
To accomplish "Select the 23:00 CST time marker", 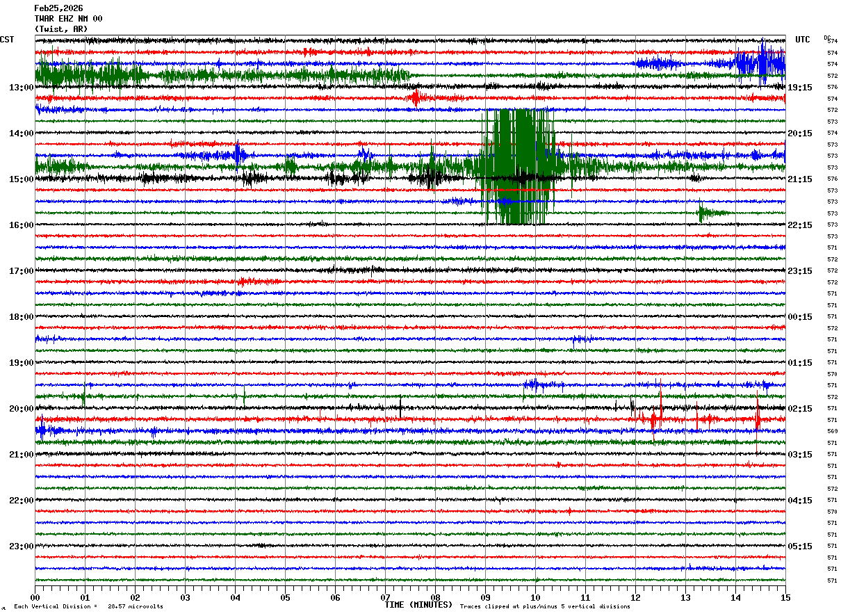I will point(22,546).
